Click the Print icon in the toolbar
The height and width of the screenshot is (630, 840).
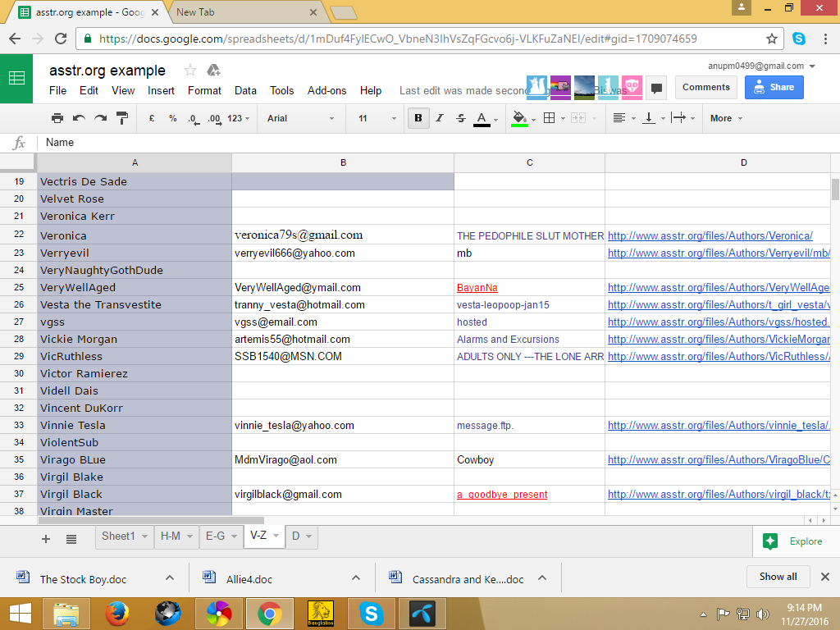(x=57, y=118)
